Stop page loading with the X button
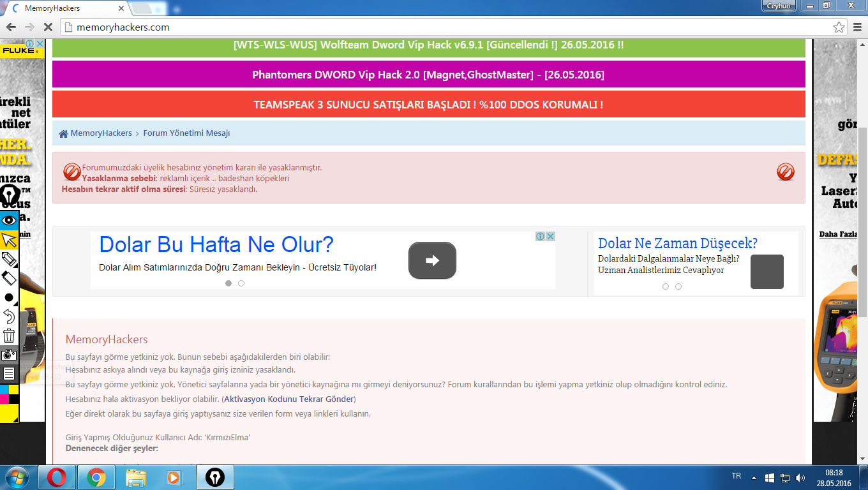 pos(49,27)
